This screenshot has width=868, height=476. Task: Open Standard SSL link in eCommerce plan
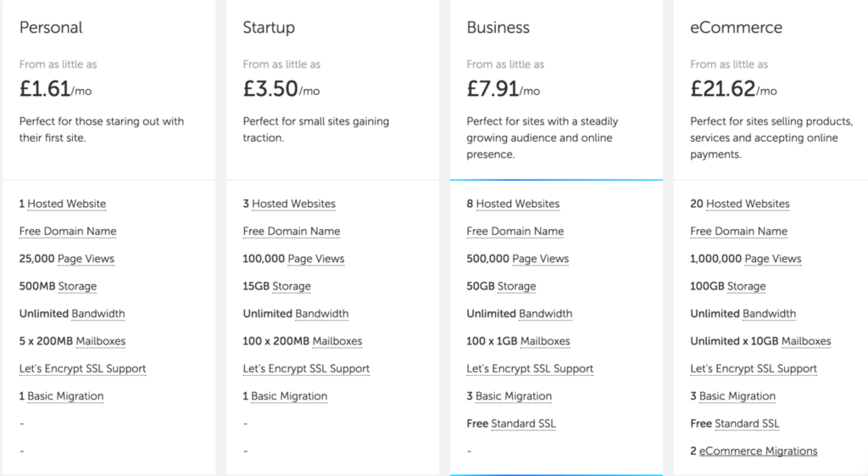[x=747, y=424]
